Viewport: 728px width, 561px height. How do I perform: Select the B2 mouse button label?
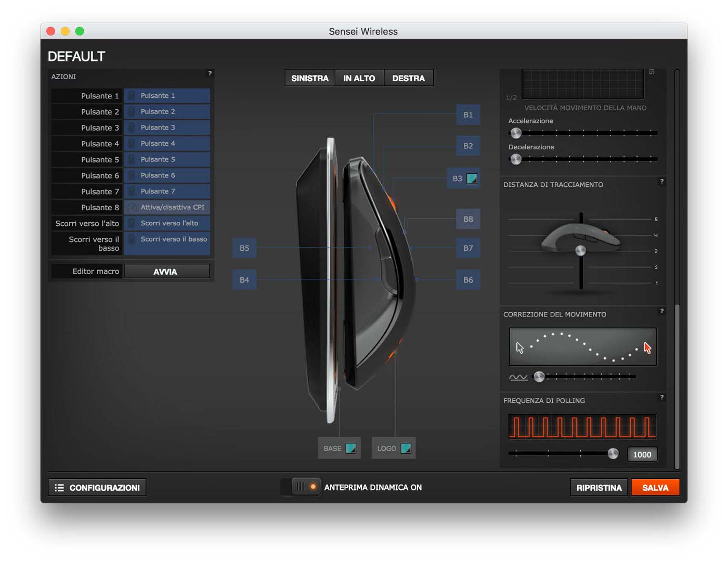point(468,146)
